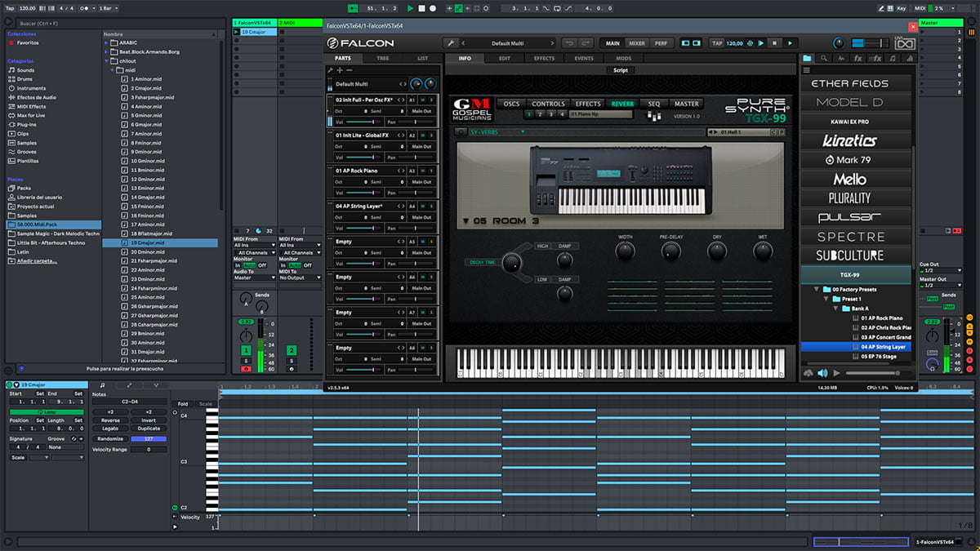
Task: Collapse the 00 Factory Presets folder
Action: pos(816,289)
